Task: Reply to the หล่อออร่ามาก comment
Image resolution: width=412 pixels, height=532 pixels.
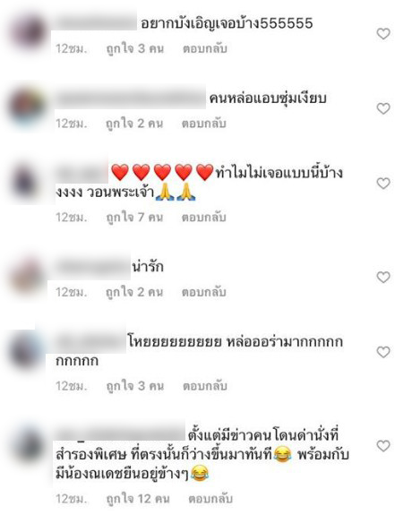Action: tap(204, 386)
